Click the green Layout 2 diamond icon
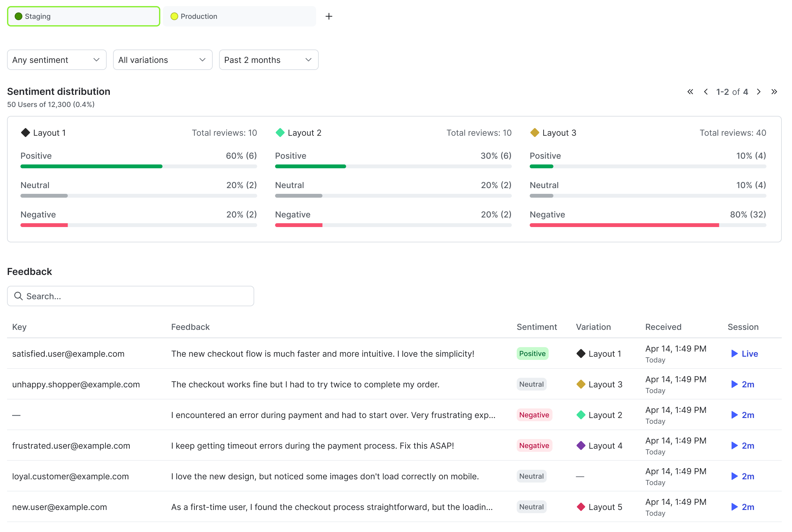 [x=280, y=133]
